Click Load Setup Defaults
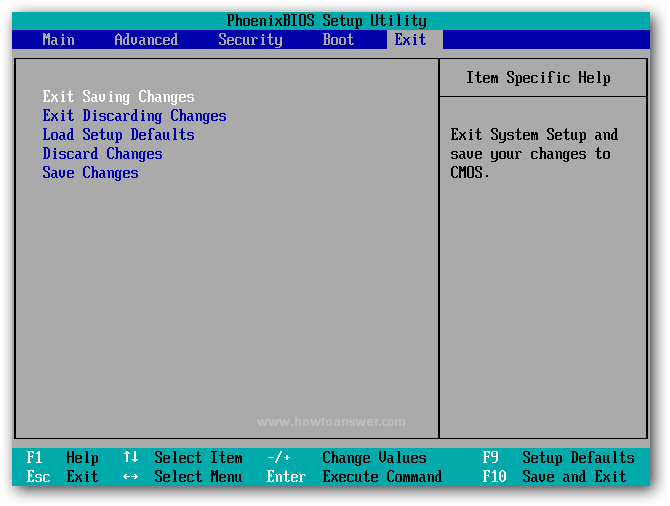 [118, 135]
